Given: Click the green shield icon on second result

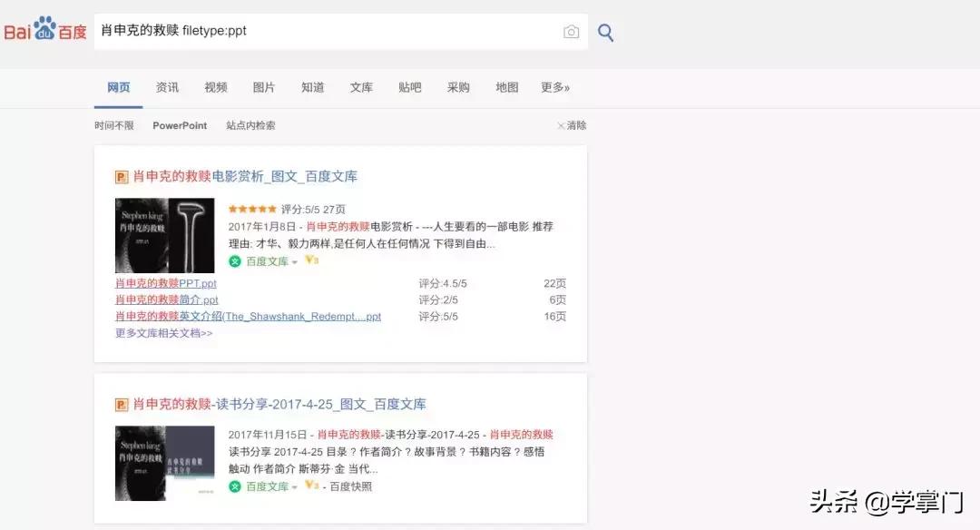Looking at the screenshot, I should point(234,486).
